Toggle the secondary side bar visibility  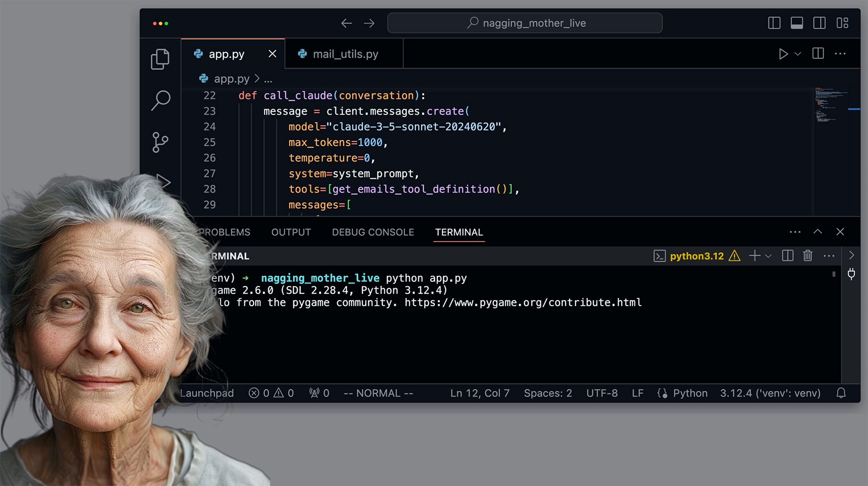pos(820,23)
